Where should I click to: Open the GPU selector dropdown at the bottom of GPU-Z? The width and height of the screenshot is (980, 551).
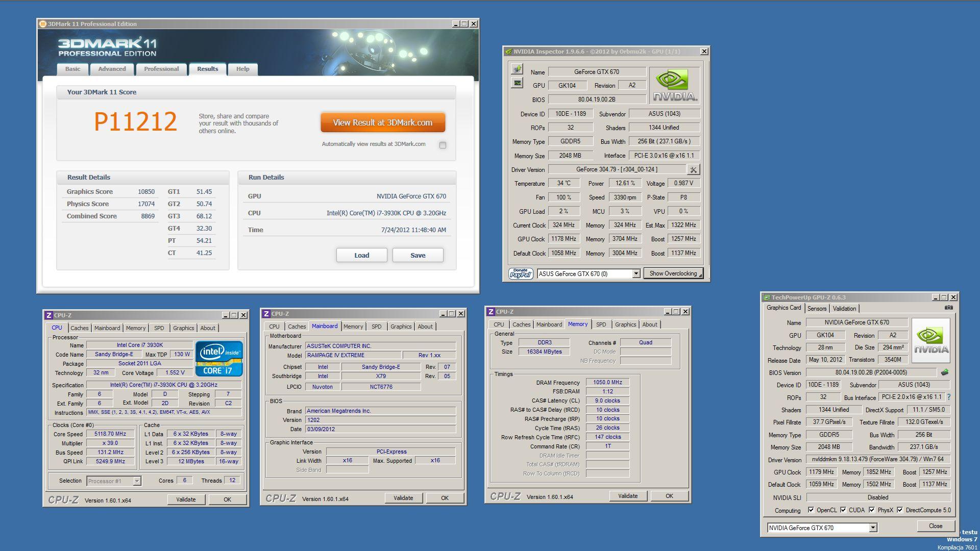pyautogui.click(x=873, y=528)
